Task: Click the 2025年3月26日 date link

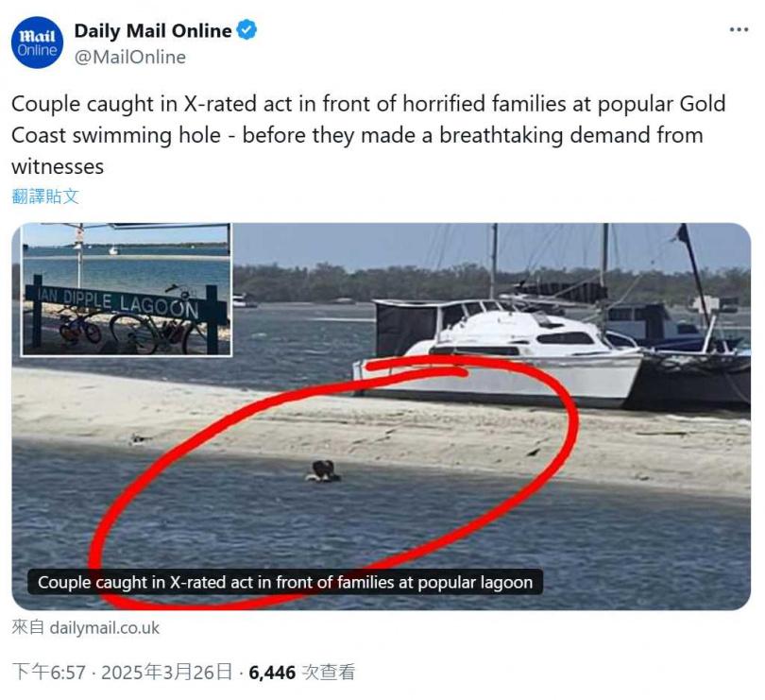Action: [x=166, y=673]
